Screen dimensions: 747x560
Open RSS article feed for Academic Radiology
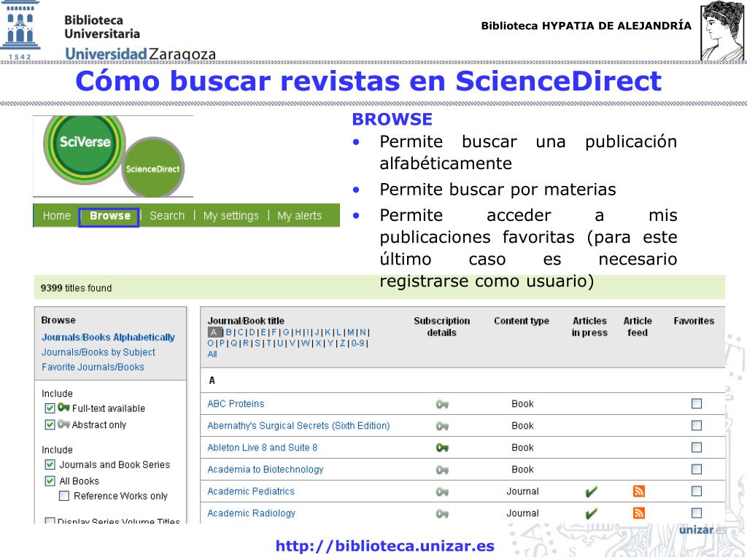tap(639, 513)
